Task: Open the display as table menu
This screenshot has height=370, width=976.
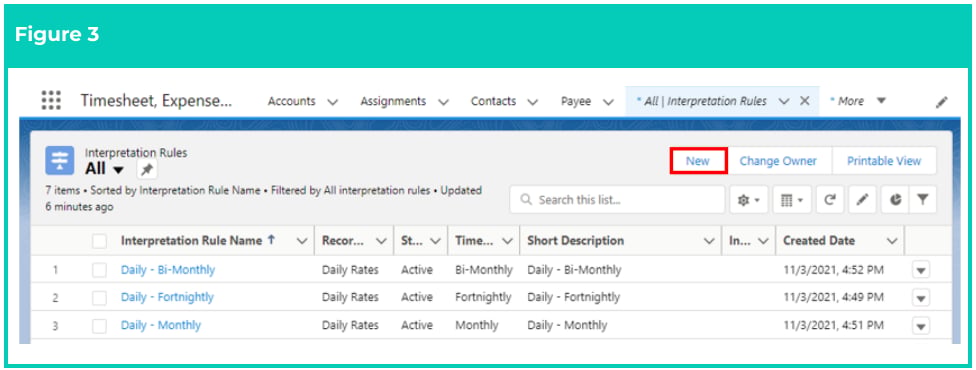Action: point(792,200)
